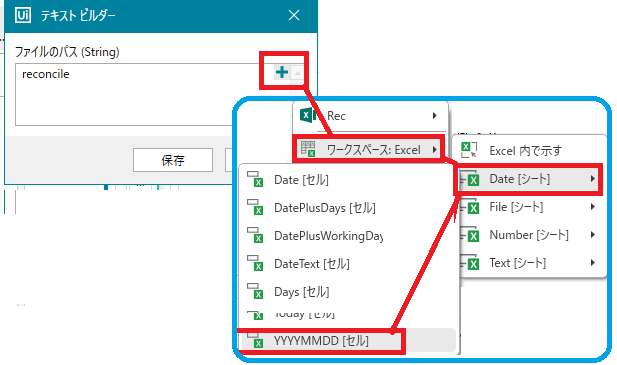Viewport: 617px width, 365px height.
Task: Click the cell icon beside YYYYMMDD
Action: (x=255, y=341)
